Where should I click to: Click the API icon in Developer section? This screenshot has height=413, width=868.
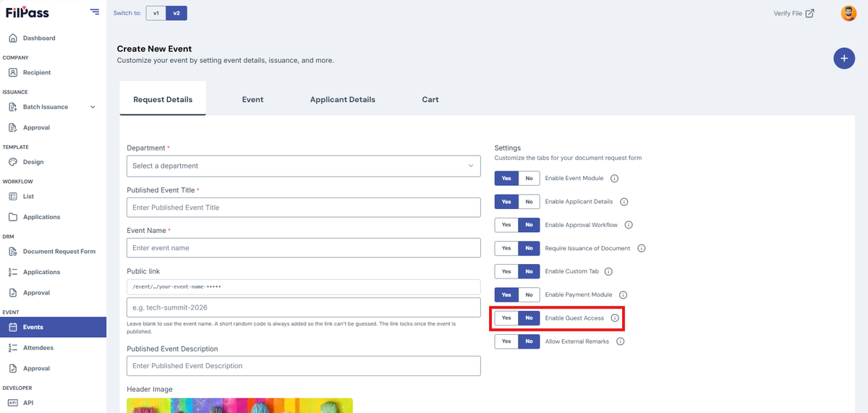[x=13, y=403]
